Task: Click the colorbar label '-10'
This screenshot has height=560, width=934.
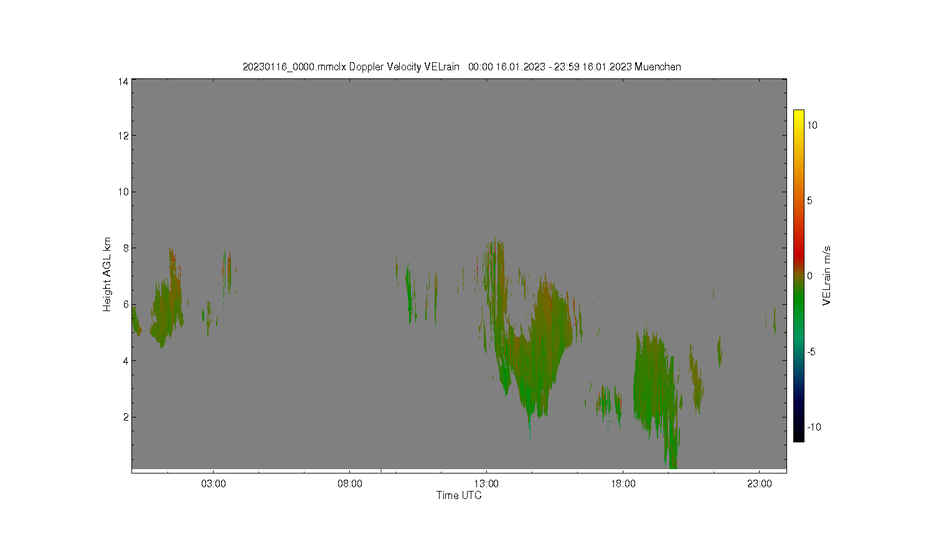Action: tap(814, 427)
